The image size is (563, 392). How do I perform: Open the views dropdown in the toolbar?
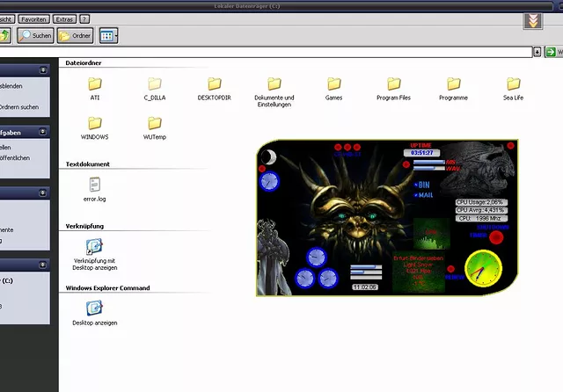(x=108, y=36)
